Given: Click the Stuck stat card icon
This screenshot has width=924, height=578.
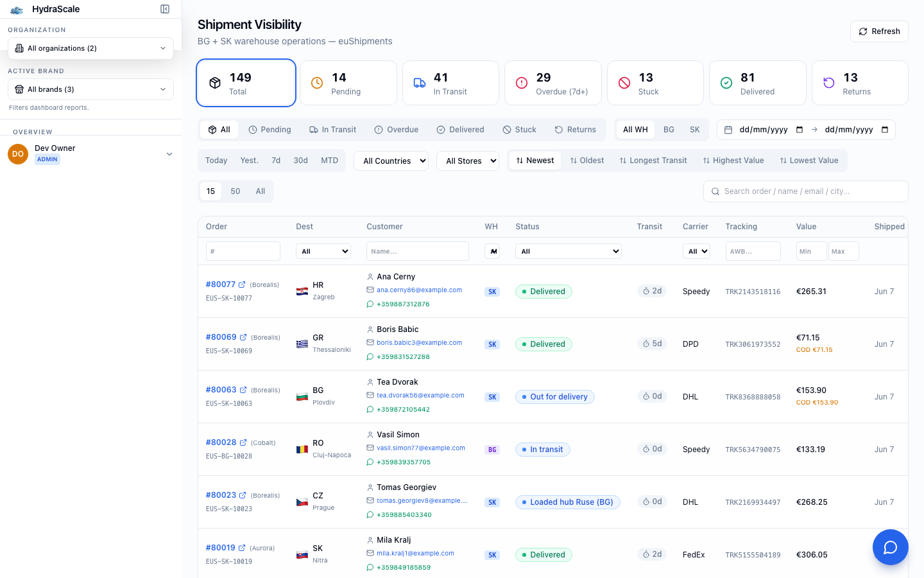Looking at the screenshot, I should tap(624, 83).
